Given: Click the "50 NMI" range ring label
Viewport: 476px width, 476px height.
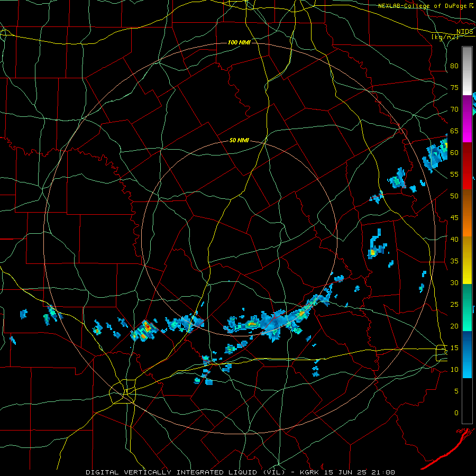Looking at the screenshot, I should (239, 140).
